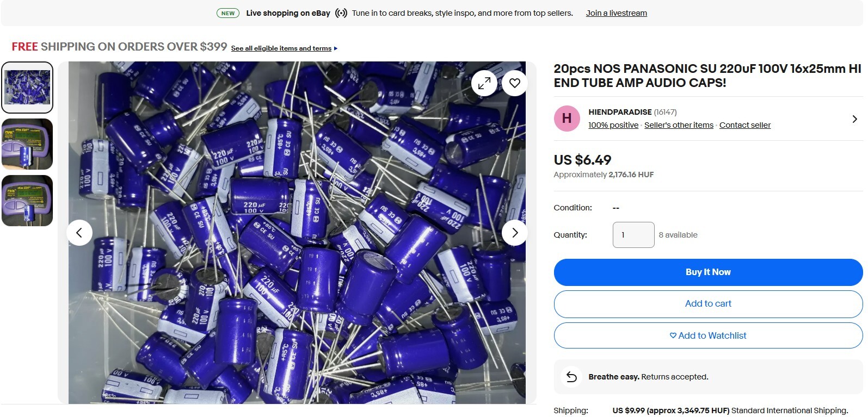Open the Join a livestream link
The image size is (868, 417).
point(617,13)
